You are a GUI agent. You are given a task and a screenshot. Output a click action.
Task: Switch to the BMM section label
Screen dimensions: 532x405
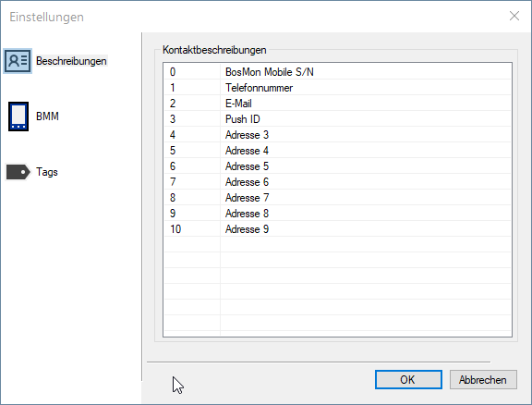(x=47, y=117)
